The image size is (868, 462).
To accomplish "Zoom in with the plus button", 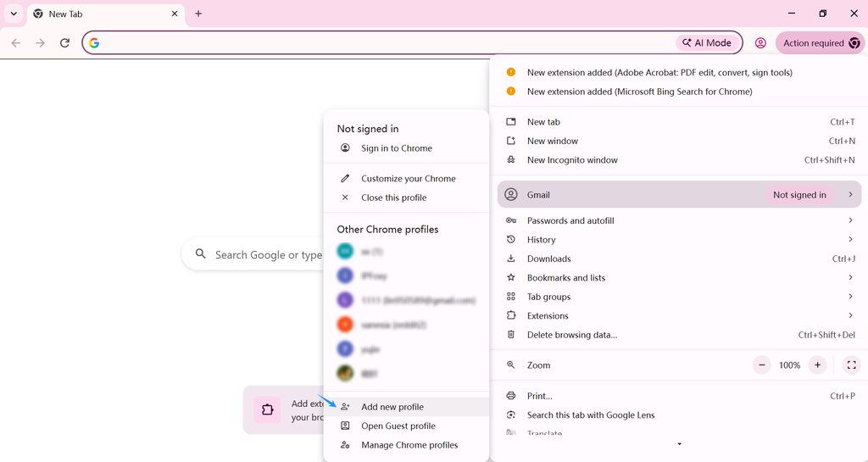I will (x=817, y=365).
